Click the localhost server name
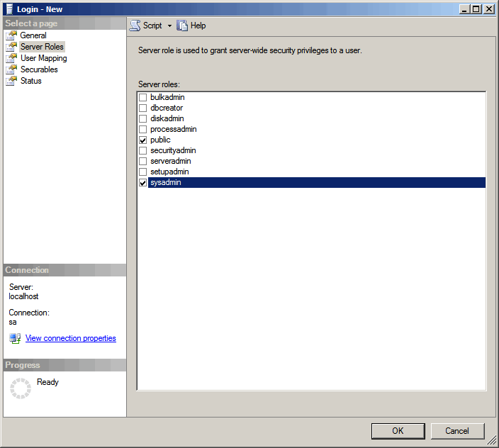Image resolution: width=499 pixels, height=448 pixels. tap(23, 296)
